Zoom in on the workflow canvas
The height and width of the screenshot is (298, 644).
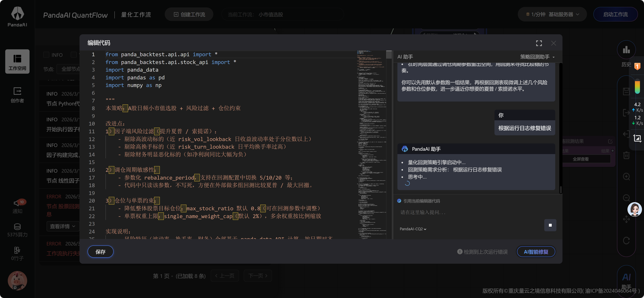point(626,177)
